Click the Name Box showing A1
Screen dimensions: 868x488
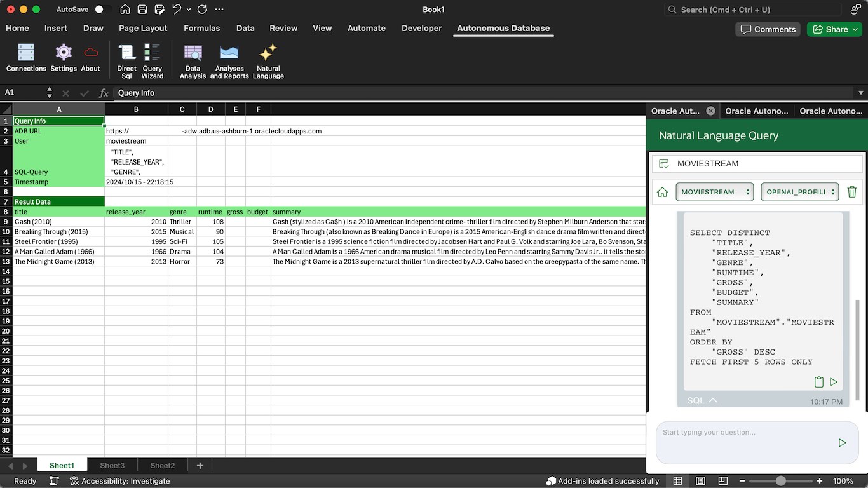(23, 93)
